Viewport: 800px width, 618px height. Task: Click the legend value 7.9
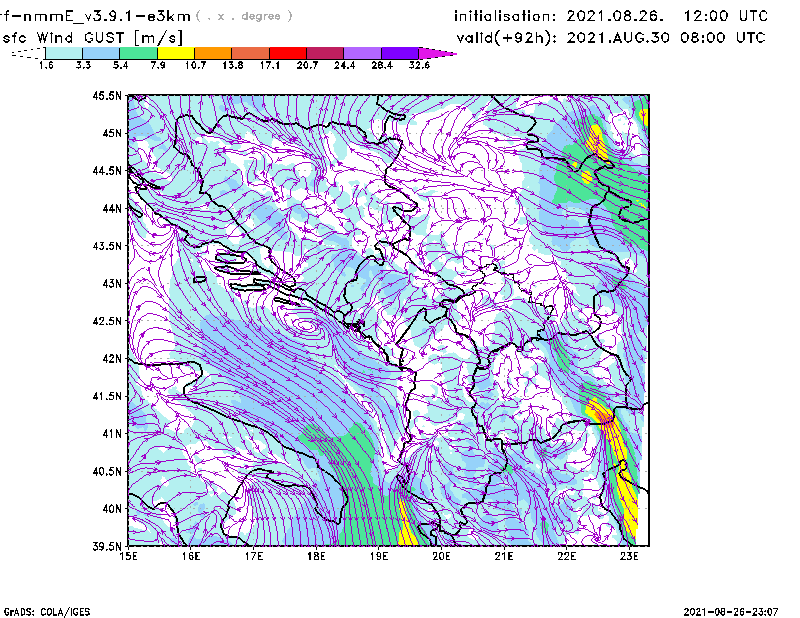point(158,65)
